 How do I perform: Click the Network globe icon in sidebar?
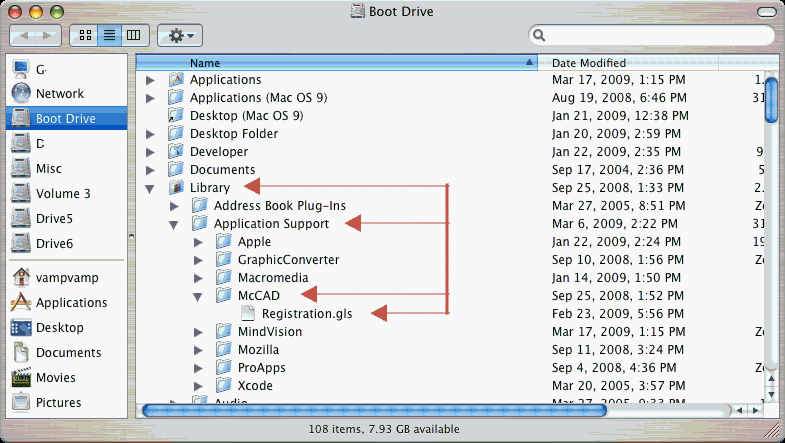tap(22, 93)
